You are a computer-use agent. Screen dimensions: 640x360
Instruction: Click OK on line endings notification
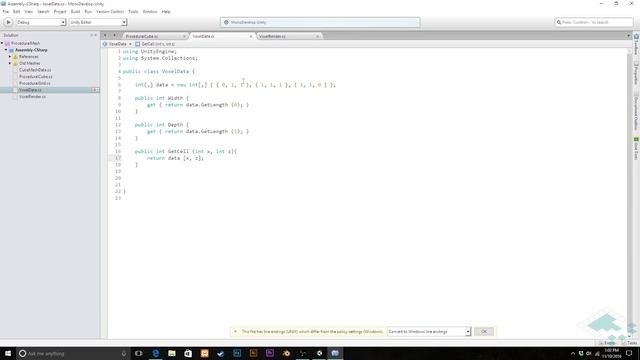484,332
